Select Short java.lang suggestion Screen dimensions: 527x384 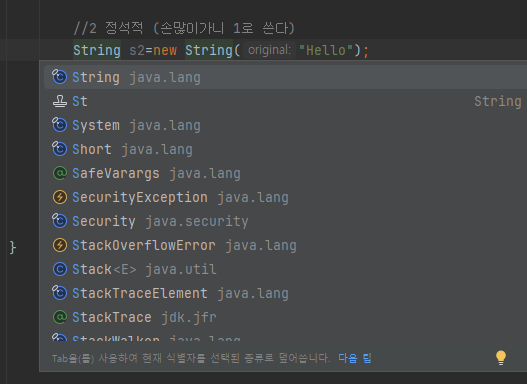(x=285, y=149)
